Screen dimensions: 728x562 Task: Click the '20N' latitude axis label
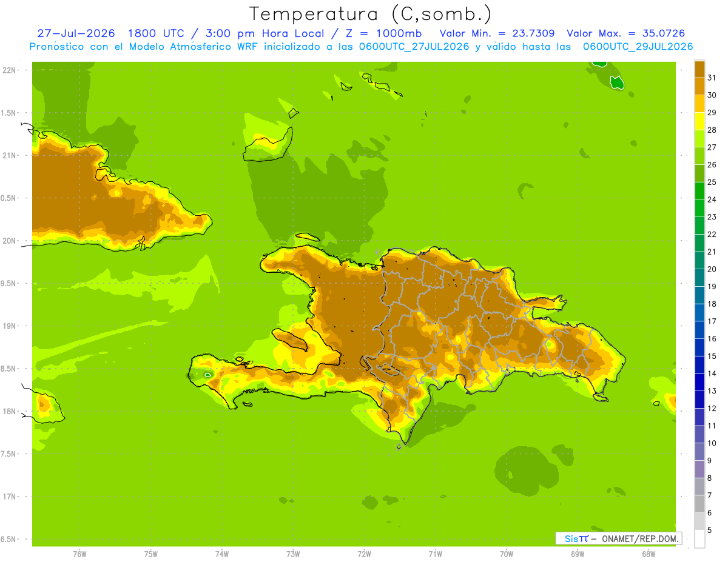pos(9,241)
